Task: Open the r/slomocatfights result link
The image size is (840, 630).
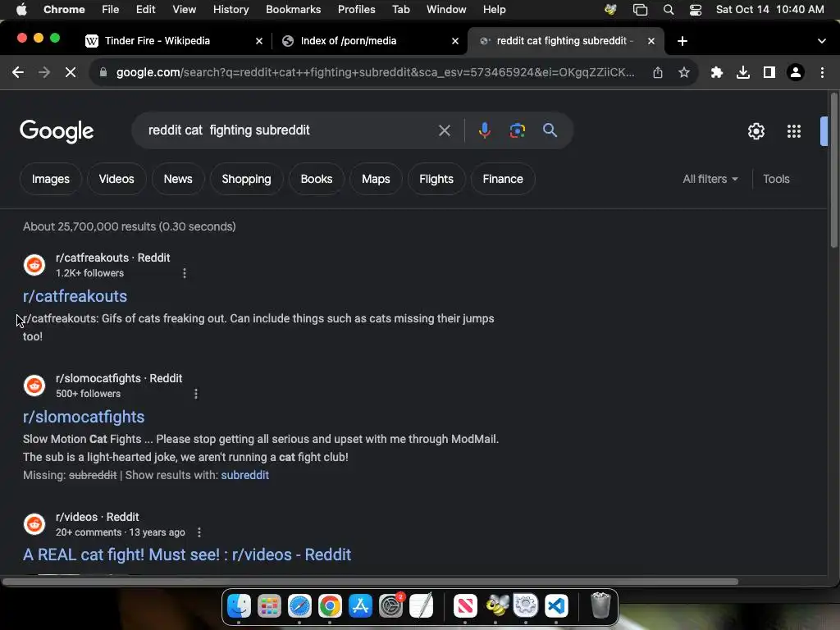Action: pos(84,417)
